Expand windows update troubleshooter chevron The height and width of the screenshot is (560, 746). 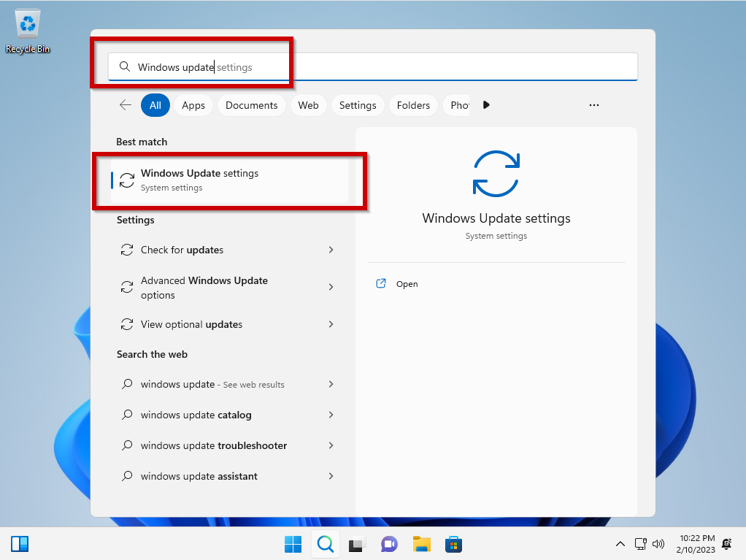coord(331,445)
